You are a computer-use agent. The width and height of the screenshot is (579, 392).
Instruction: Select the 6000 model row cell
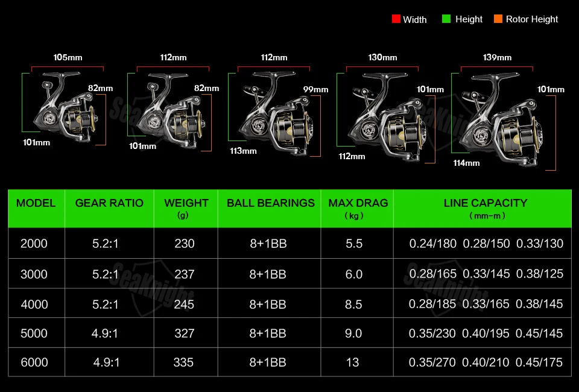pos(34,362)
